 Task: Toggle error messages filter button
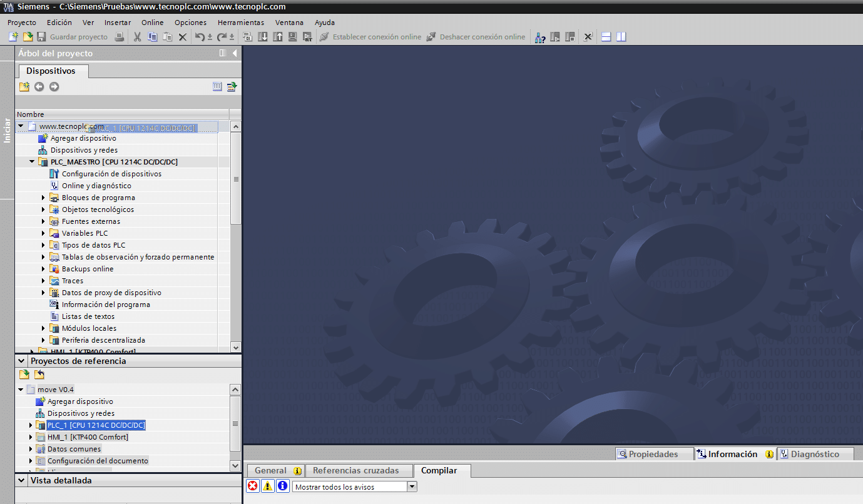click(253, 486)
